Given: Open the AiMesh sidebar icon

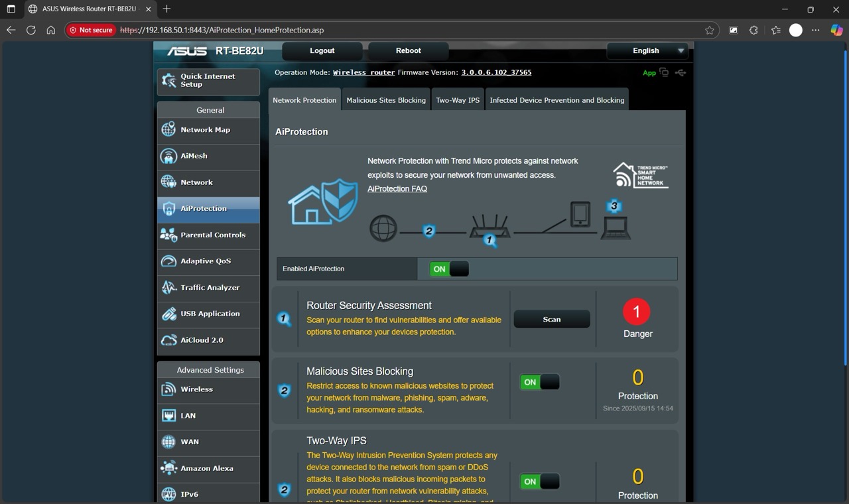Looking at the screenshot, I should [169, 157].
